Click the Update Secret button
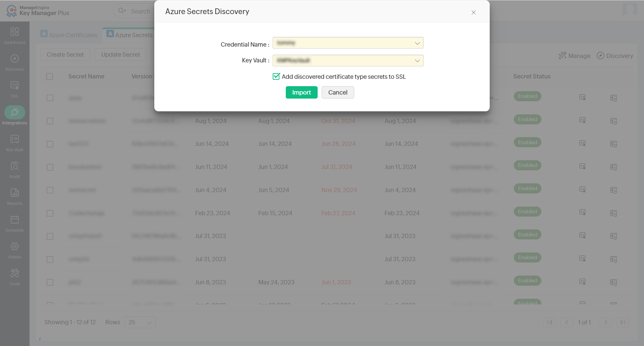 [x=121, y=55]
